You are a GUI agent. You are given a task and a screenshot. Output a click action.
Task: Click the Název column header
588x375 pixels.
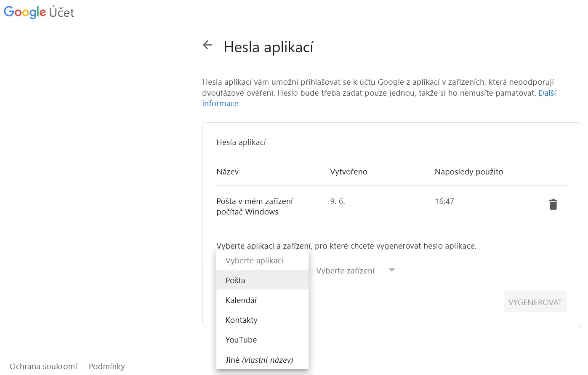click(x=227, y=171)
